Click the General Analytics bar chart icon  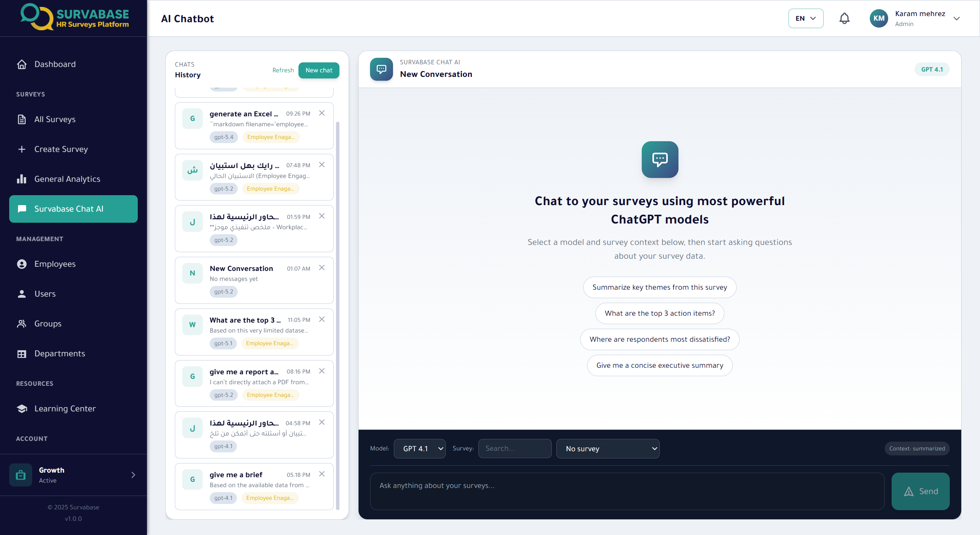[22, 179]
